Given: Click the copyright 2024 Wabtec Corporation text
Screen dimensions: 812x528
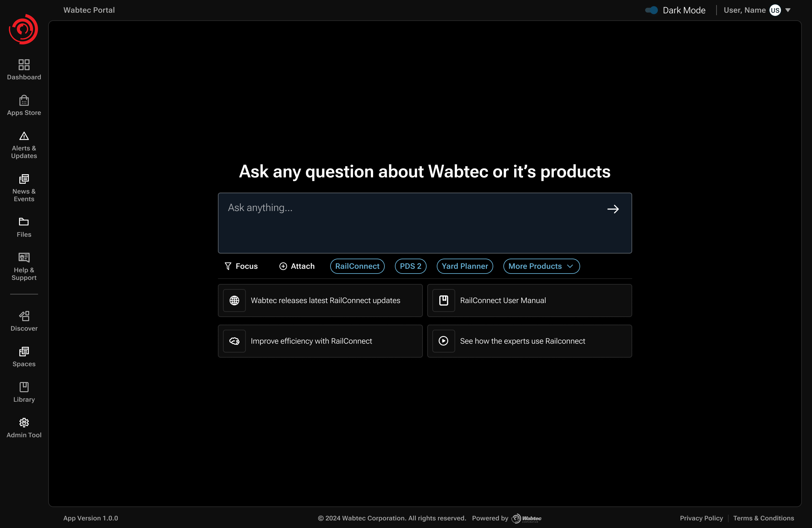Looking at the screenshot, I should pyautogui.click(x=392, y=518).
